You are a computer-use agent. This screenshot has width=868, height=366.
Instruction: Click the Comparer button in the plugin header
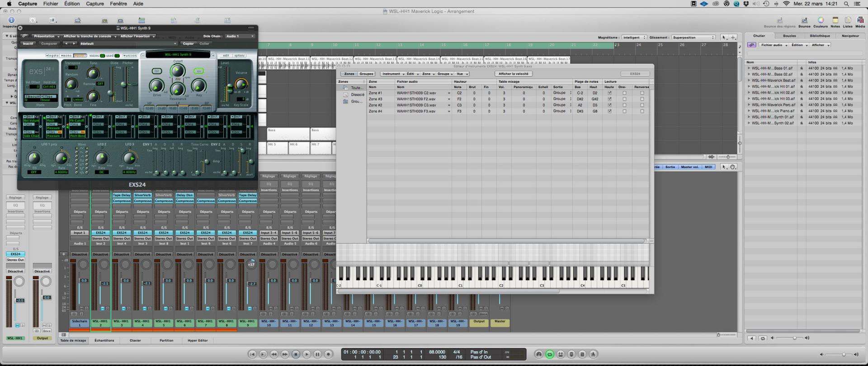[49, 44]
